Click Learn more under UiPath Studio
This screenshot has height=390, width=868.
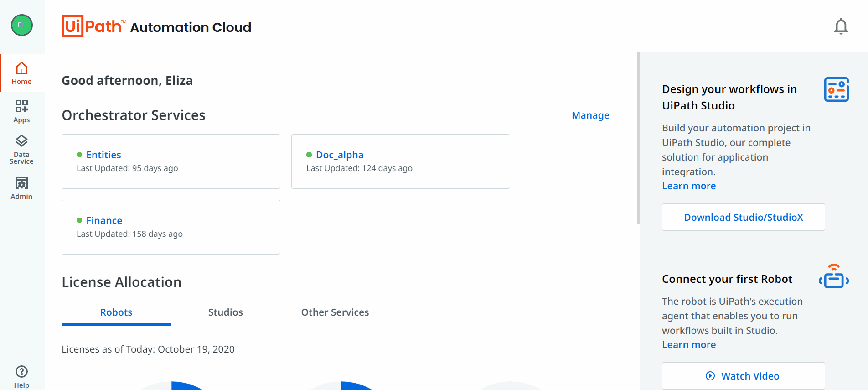pyautogui.click(x=689, y=186)
